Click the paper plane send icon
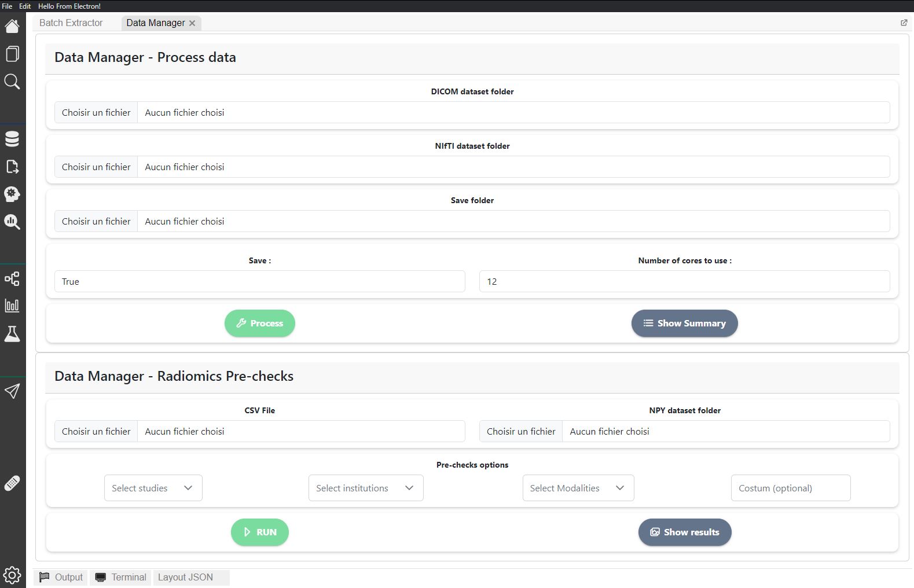This screenshot has height=588, width=914. pyautogui.click(x=12, y=391)
